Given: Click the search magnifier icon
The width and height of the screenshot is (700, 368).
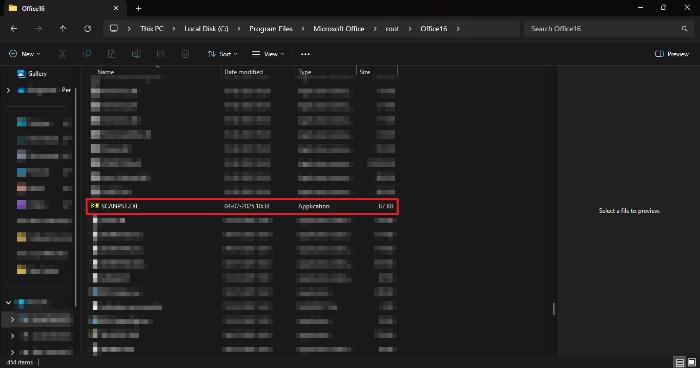Looking at the screenshot, I should point(684,29).
